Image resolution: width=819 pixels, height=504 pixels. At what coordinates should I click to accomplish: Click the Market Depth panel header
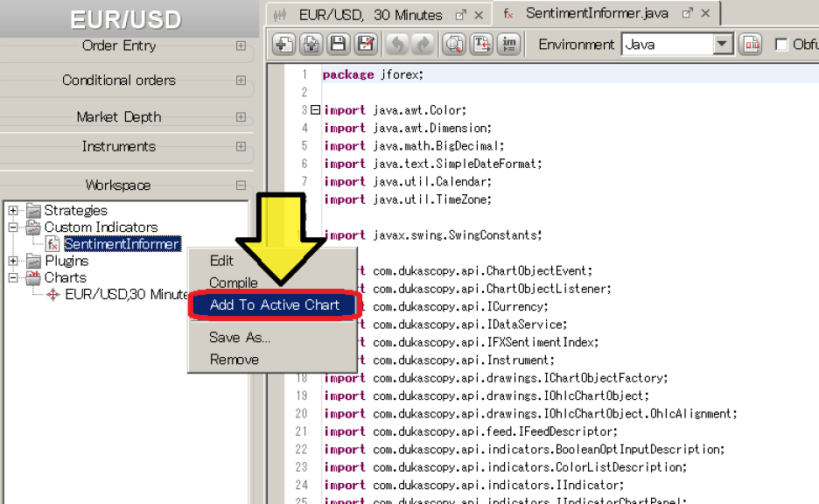point(119,117)
